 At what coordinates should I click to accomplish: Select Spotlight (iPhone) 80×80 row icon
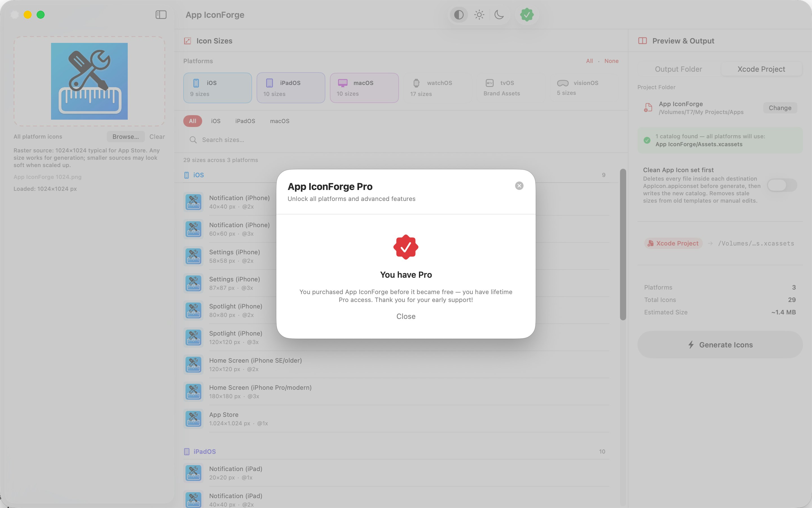[194, 310]
